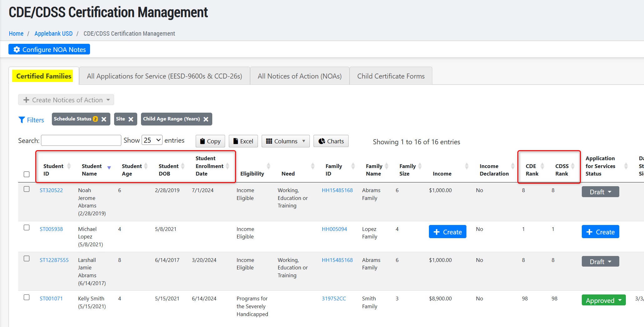Open All Applications for Service tab
The image size is (644, 327).
coord(164,76)
